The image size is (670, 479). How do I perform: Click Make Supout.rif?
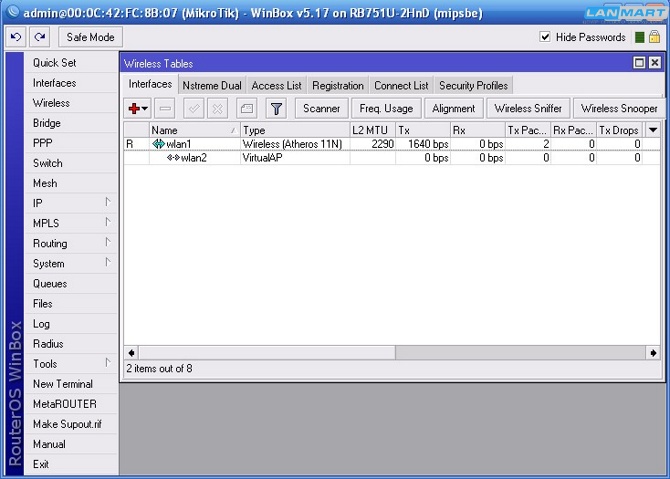click(x=71, y=424)
